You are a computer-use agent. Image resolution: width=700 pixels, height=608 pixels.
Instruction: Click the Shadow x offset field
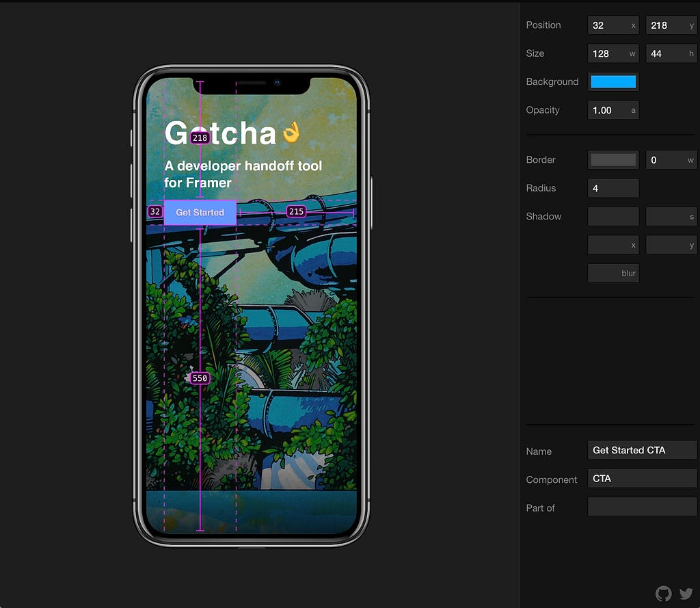click(613, 245)
